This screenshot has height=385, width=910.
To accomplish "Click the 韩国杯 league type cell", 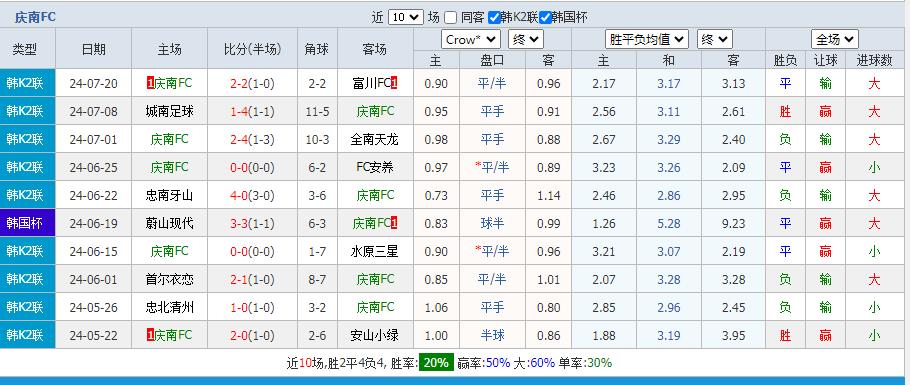I will coord(27,223).
